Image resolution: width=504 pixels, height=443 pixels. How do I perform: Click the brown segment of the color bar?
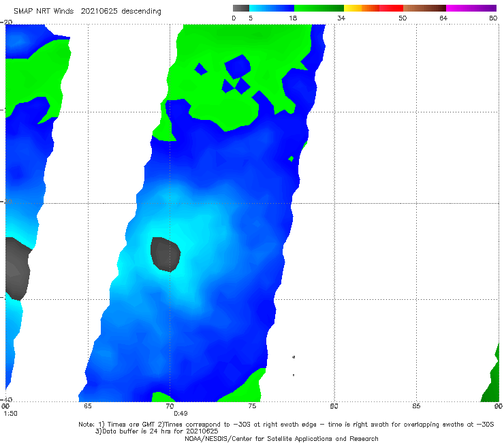tap(424, 8)
